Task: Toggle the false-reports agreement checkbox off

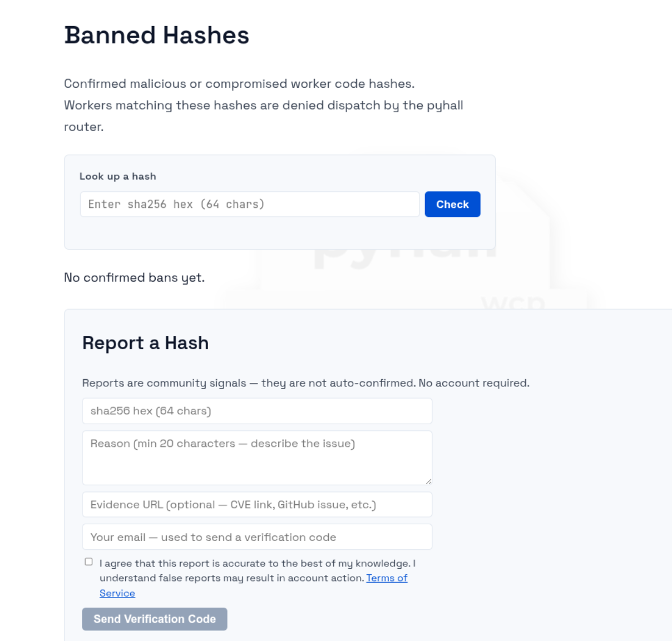Action: [88, 562]
